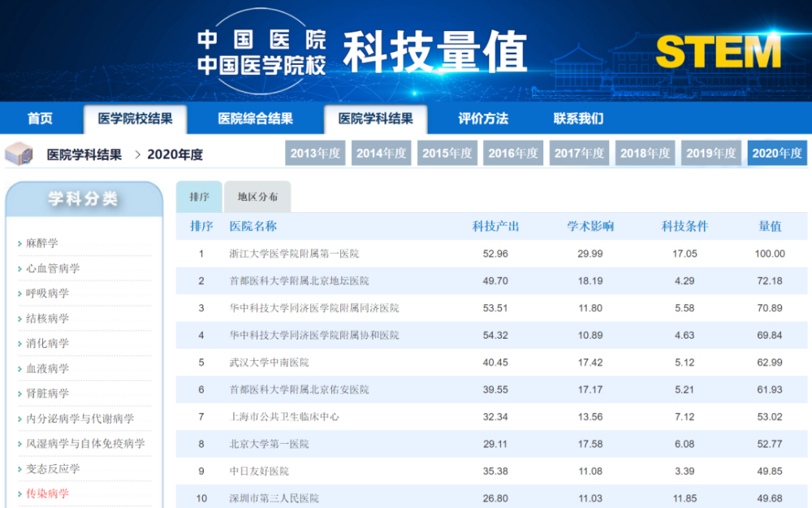Switch to 2016年度 results
This screenshot has height=508, width=812.
click(x=513, y=153)
